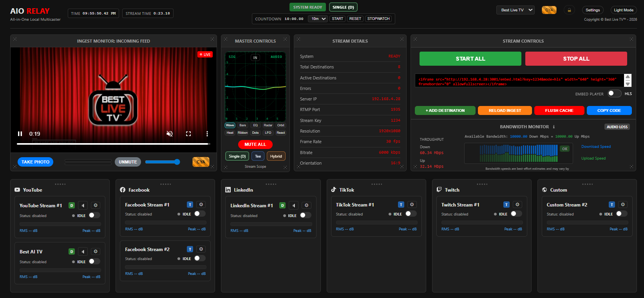Switch to Hybrid stream mode
This screenshot has width=644, height=298.
(x=276, y=156)
